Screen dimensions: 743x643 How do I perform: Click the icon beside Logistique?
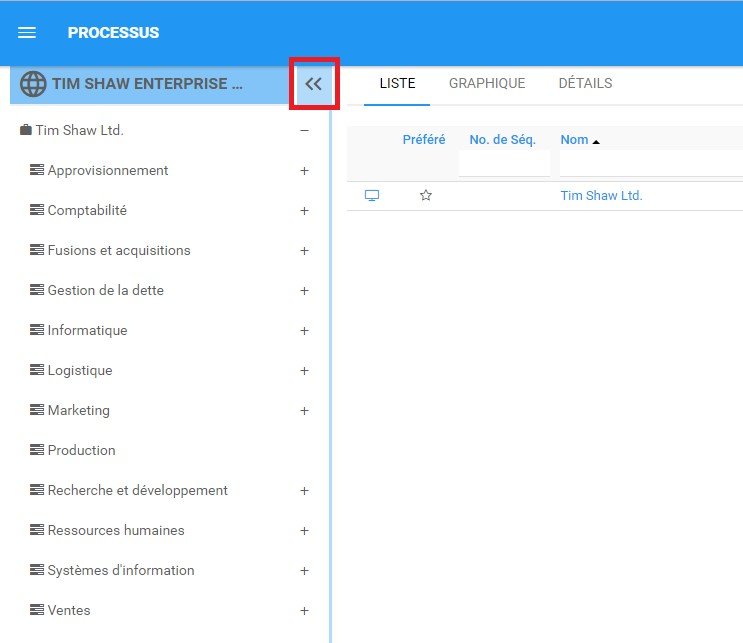pos(37,370)
